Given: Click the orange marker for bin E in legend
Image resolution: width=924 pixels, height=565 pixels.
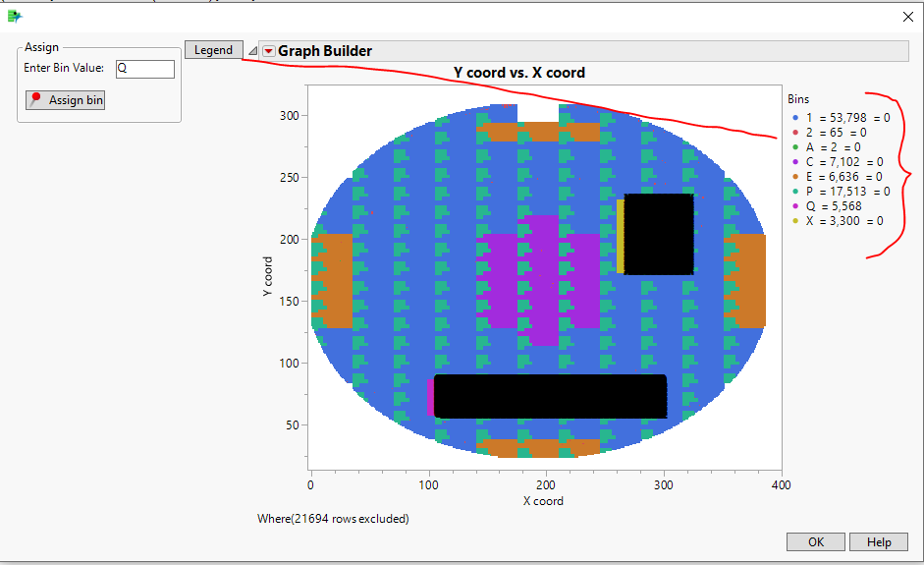Looking at the screenshot, I should [x=795, y=177].
